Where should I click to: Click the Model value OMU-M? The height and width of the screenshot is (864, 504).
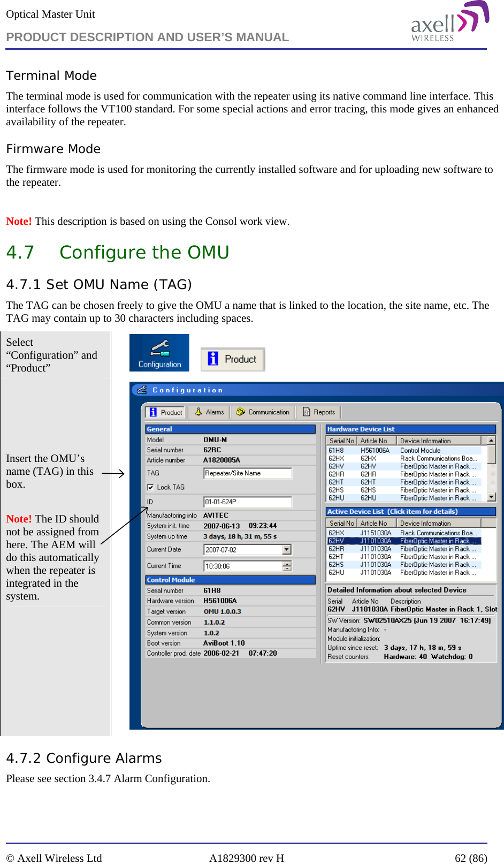(215, 440)
